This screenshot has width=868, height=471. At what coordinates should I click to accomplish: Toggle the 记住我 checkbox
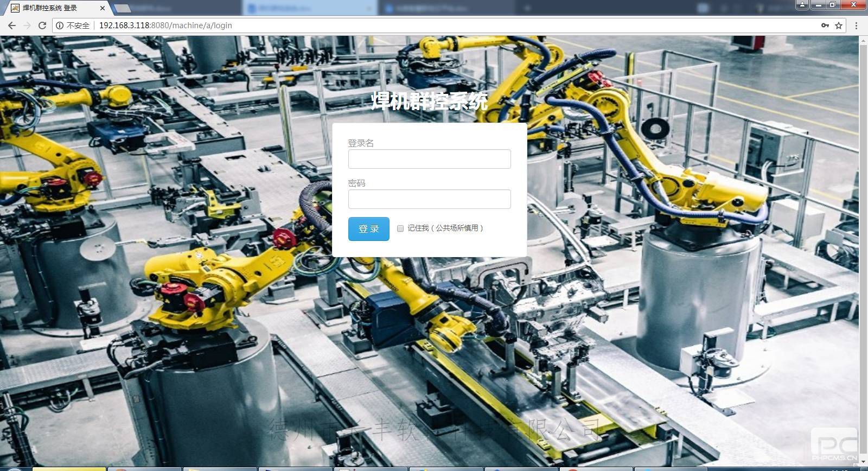400,228
